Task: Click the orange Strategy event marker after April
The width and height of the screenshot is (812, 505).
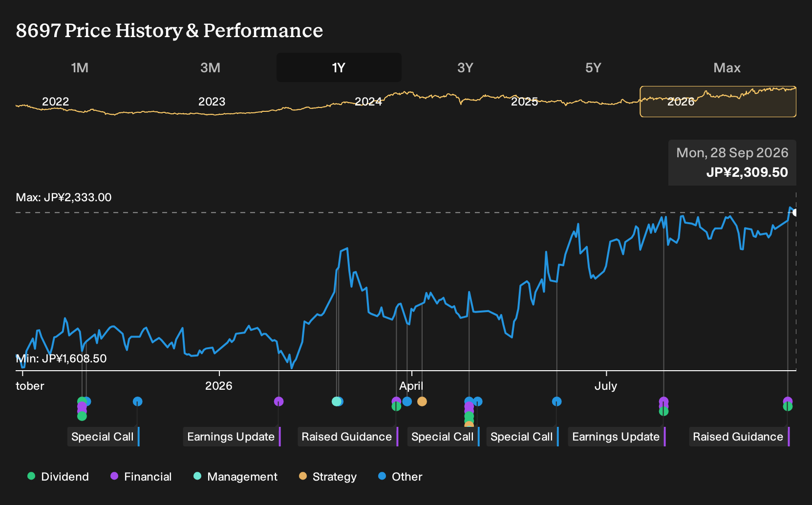Action: 422,401
